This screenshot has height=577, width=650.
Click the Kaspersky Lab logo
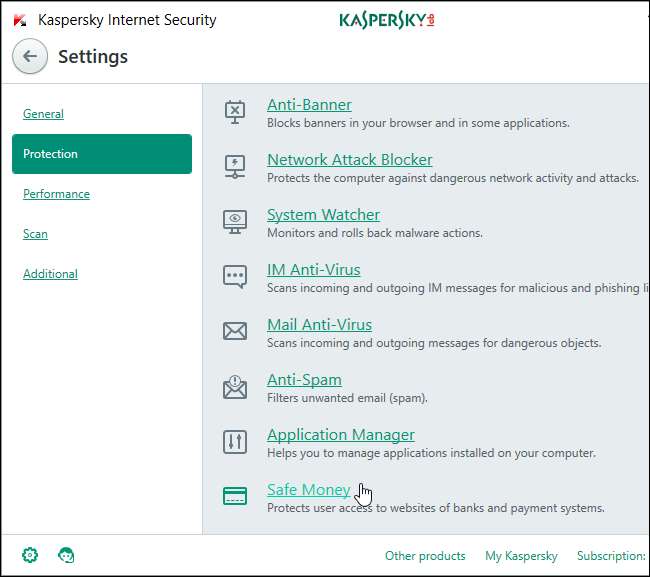[x=387, y=20]
